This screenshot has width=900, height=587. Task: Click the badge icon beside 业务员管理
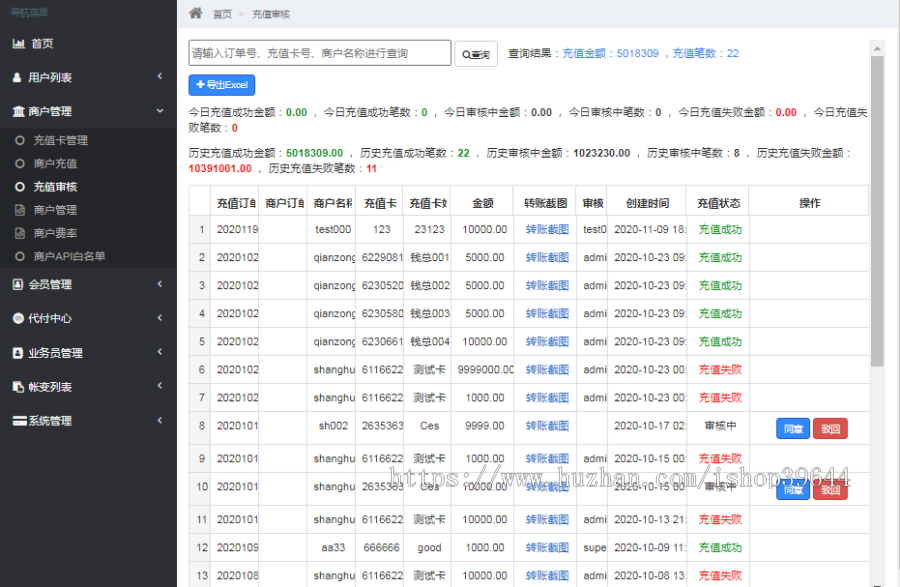point(18,353)
